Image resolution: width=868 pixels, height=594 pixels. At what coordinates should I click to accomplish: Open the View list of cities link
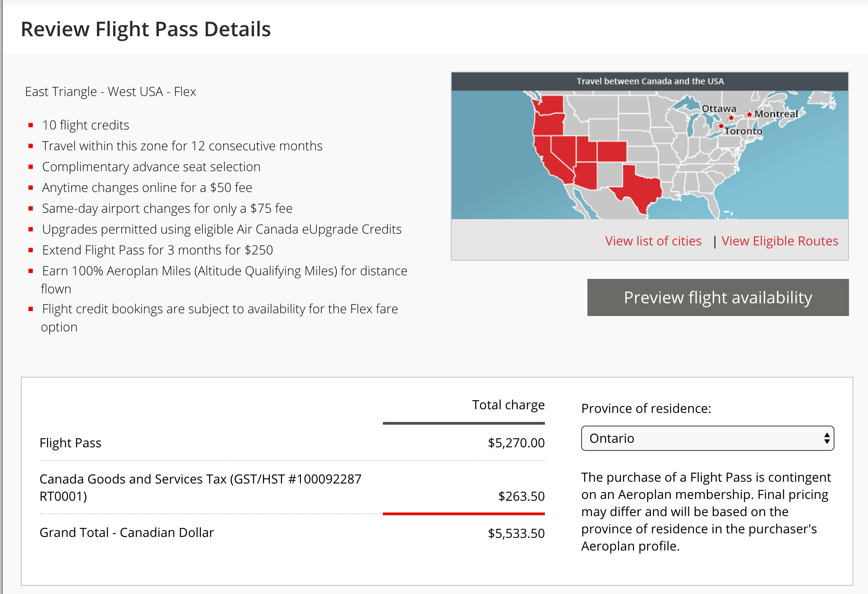tap(653, 241)
